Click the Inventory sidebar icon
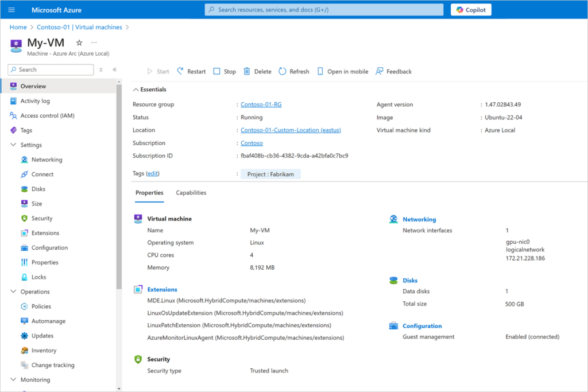The image size is (588, 392). tap(24, 351)
